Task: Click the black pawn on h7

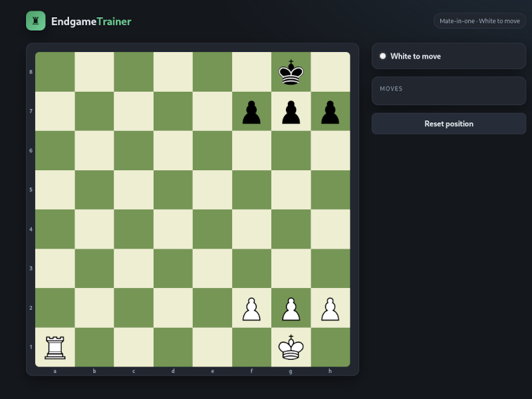Action: pyautogui.click(x=330, y=112)
